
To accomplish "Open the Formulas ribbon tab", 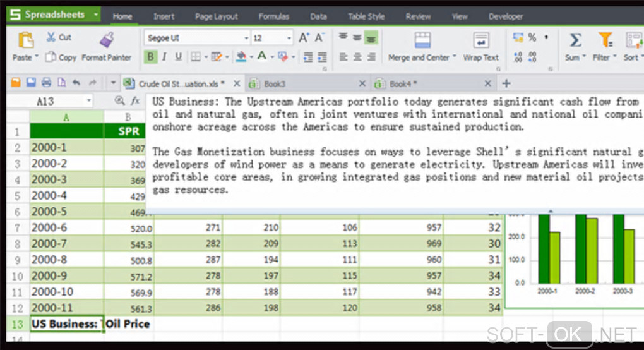I will tap(273, 16).
